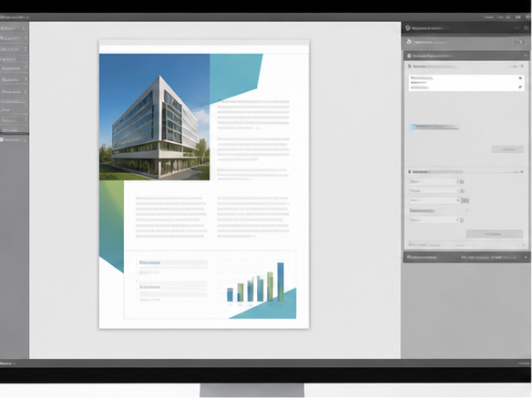
Task: Click the copy icon at the right of the first section header
Action: (521, 66)
